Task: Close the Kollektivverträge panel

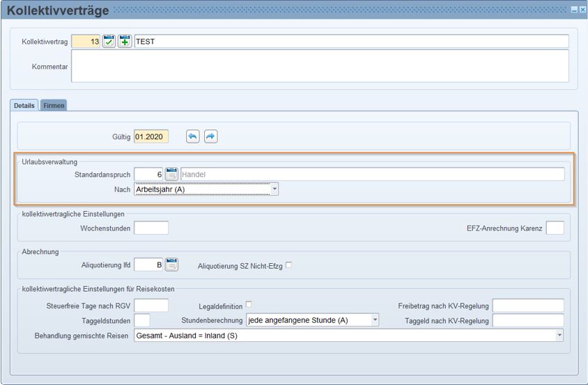Action: 582,10
